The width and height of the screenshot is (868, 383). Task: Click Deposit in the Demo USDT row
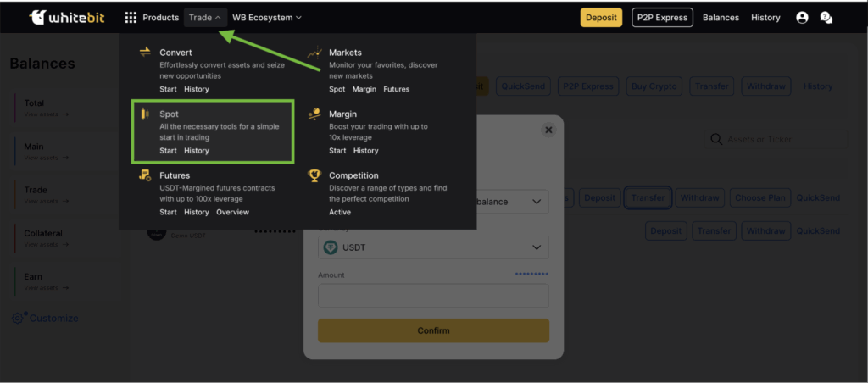click(x=666, y=230)
